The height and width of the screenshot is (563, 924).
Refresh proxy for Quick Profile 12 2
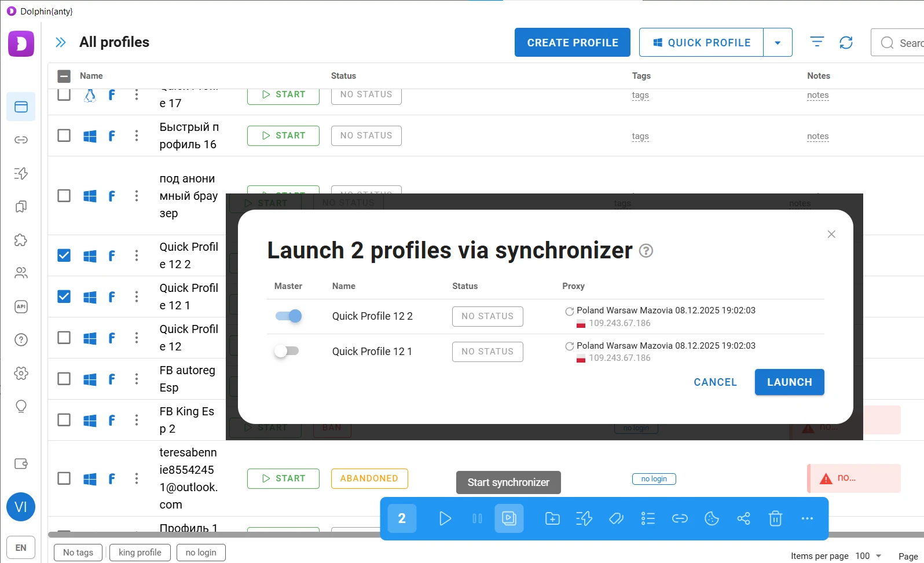570,312
